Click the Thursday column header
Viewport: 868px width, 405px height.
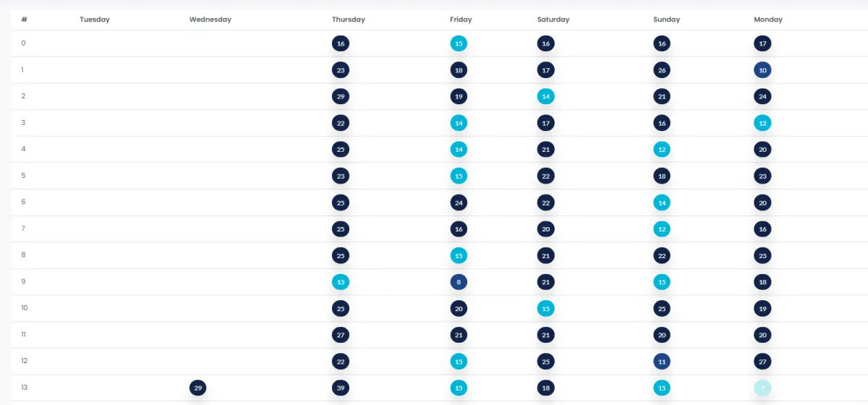click(x=349, y=20)
